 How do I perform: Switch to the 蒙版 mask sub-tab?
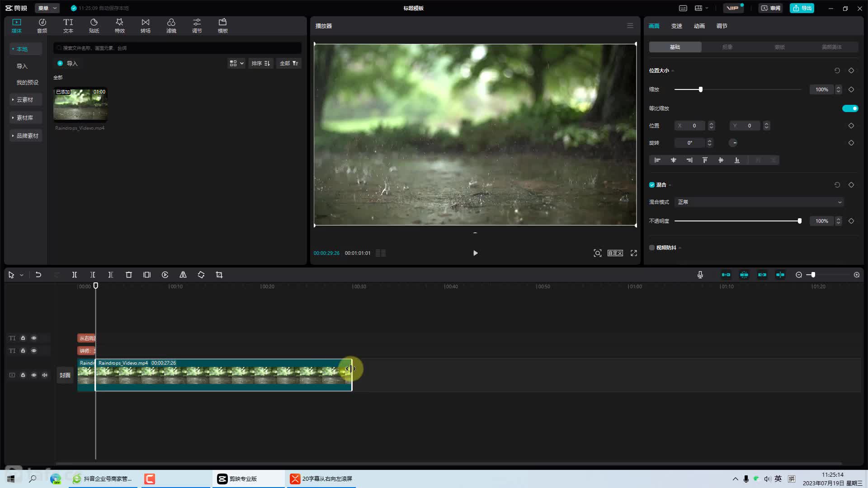(x=780, y=47)
